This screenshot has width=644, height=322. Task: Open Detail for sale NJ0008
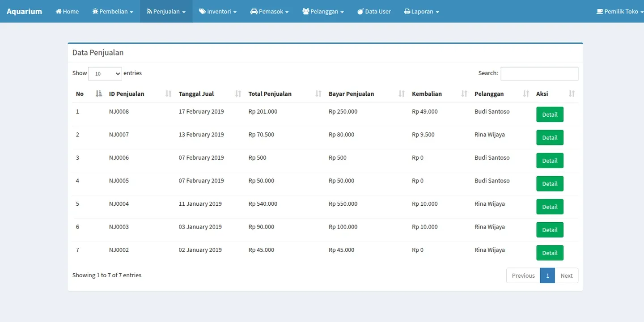coord(550,114)
